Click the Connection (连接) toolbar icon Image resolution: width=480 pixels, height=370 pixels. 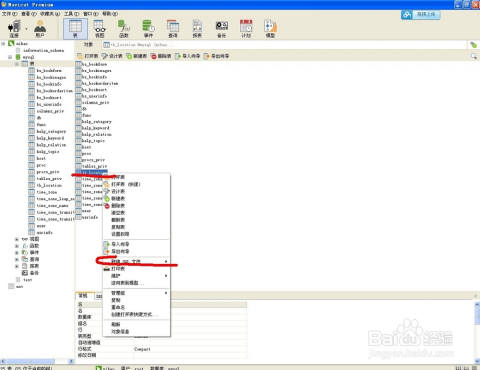pyautogui.click(x=14, y=29)
